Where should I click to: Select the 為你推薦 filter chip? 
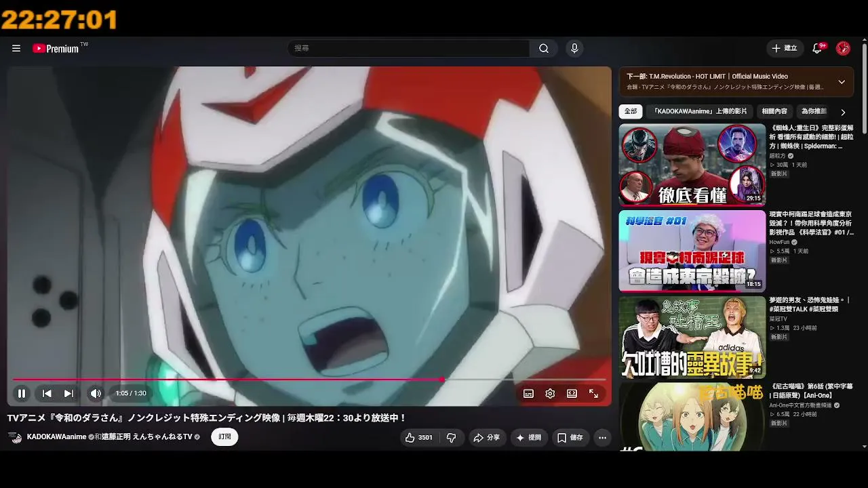(814, 111)
